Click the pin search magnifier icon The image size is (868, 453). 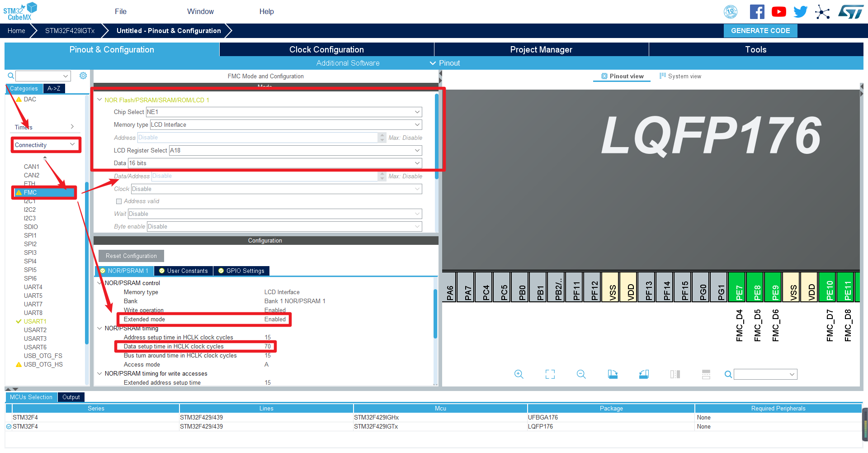(x=728, y=374)
